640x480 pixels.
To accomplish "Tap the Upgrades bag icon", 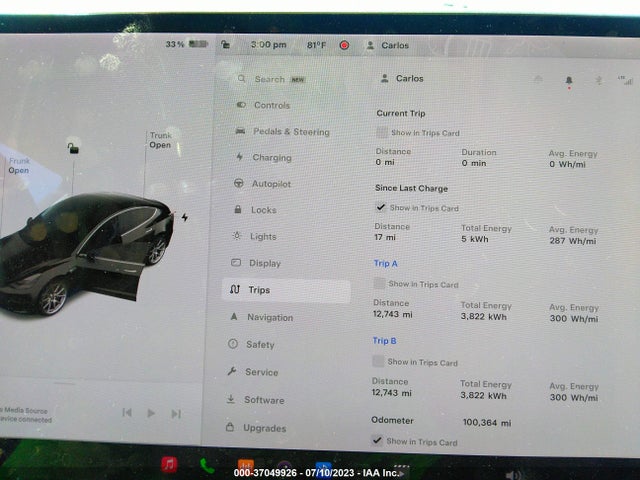I will 230,427.
